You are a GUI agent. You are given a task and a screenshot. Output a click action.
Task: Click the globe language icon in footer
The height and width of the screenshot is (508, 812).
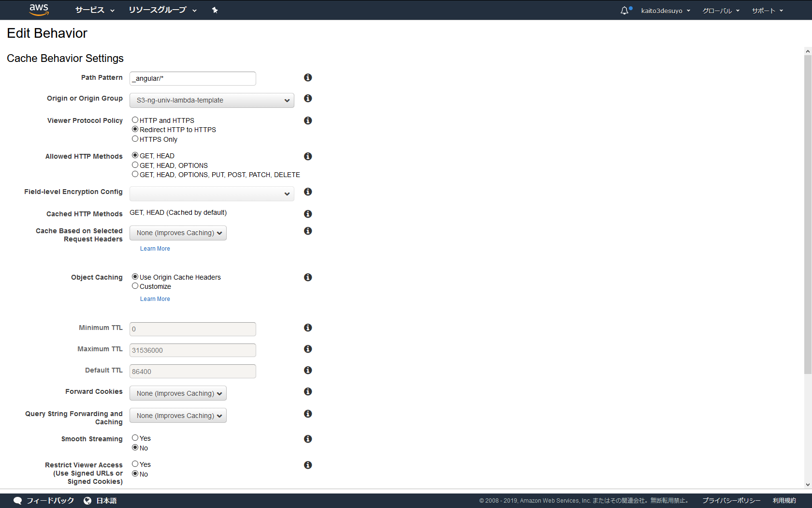(x=87, y=501)
